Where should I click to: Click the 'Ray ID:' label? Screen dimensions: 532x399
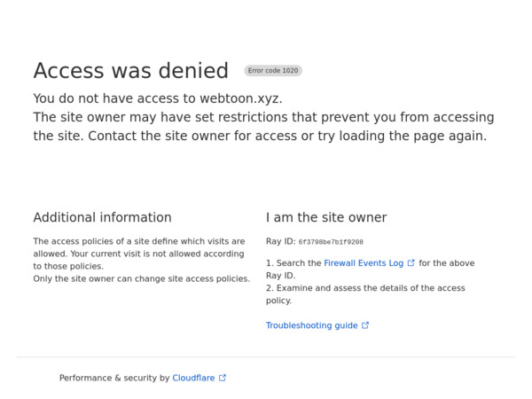coord(281,241)
